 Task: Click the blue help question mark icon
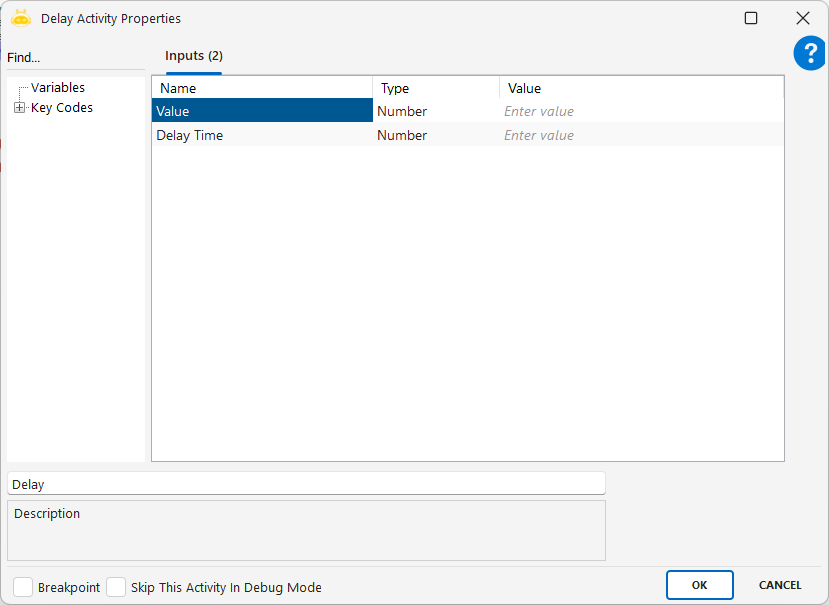point(809,54)
